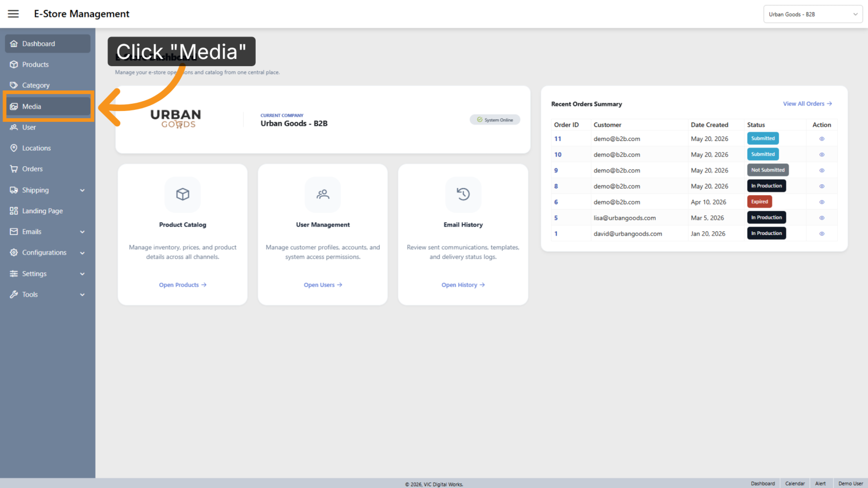Follow the Open Products link

pos(183,285)
